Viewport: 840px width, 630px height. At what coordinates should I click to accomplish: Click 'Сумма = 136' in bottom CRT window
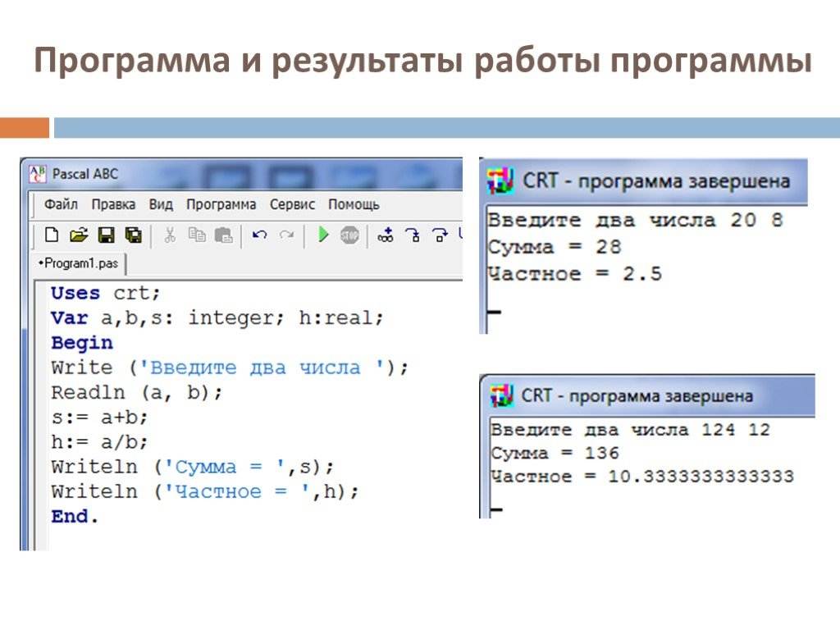pos(555,453)
